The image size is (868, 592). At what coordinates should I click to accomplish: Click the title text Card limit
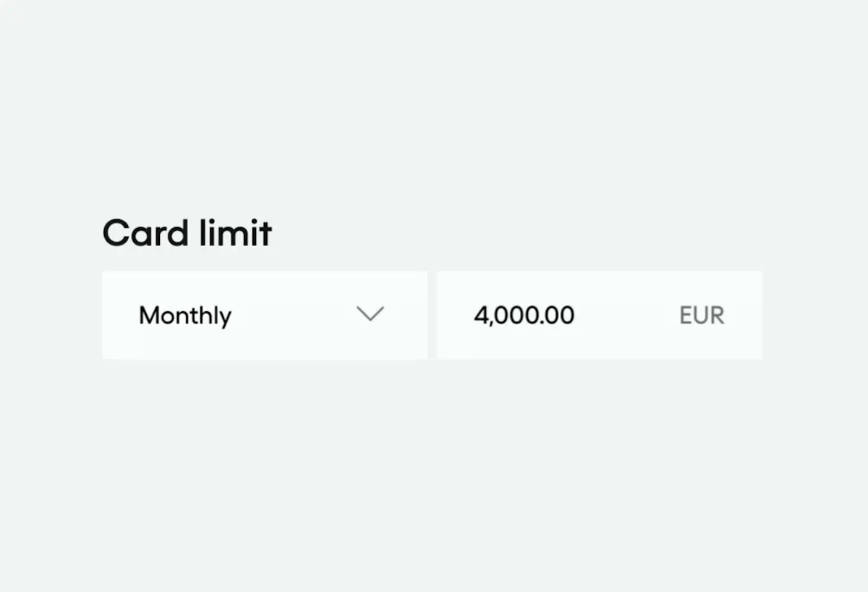point(187,233)
